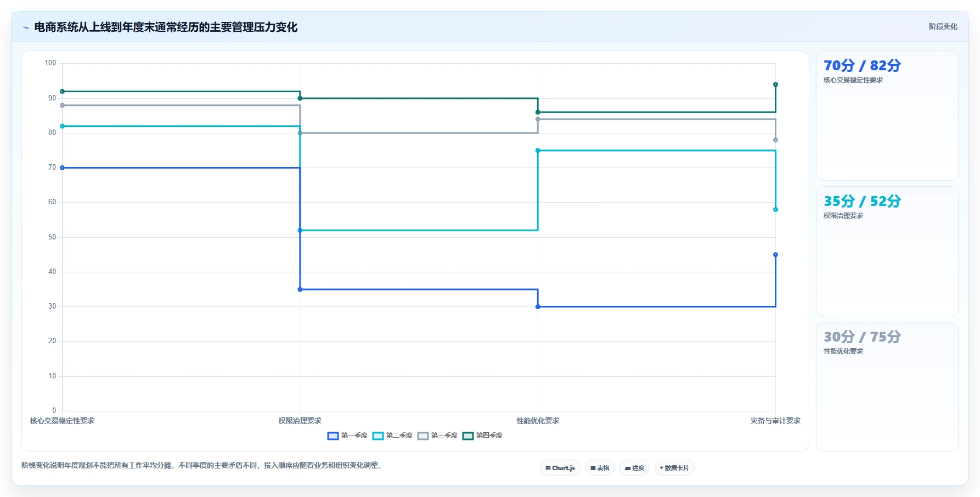This screenshot has width=980, height=497.
Task: Click the 30分 / 75分 card value
Action: (862, 337)
